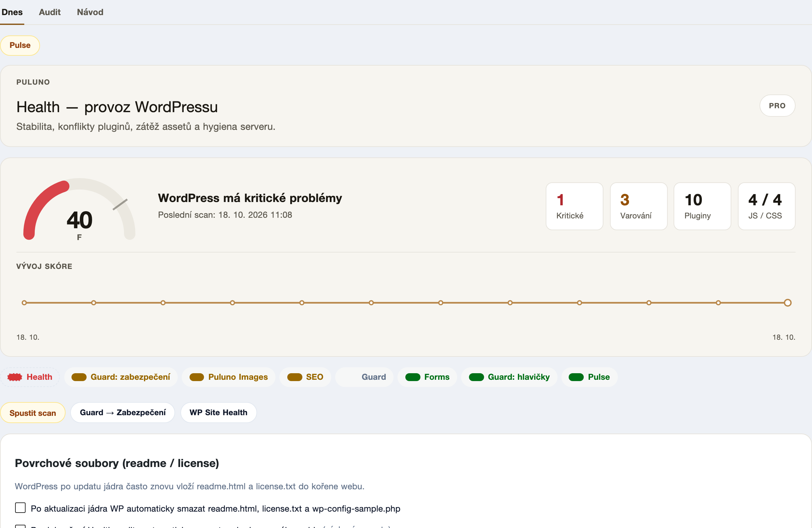
Task: Open the Pluginy count card
Action: pyautogui.click(x=702, y=206)
